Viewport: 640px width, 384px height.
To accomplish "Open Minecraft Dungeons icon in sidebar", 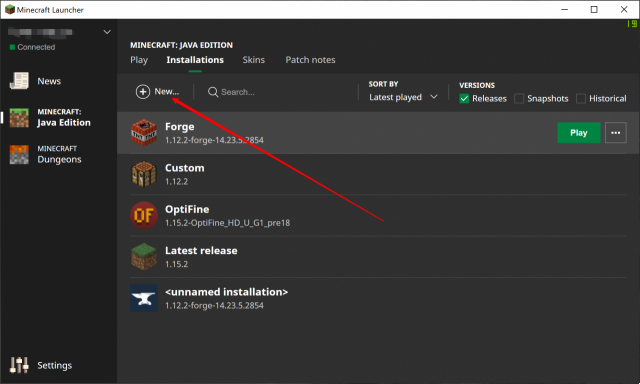I will [x=19, y=155].
